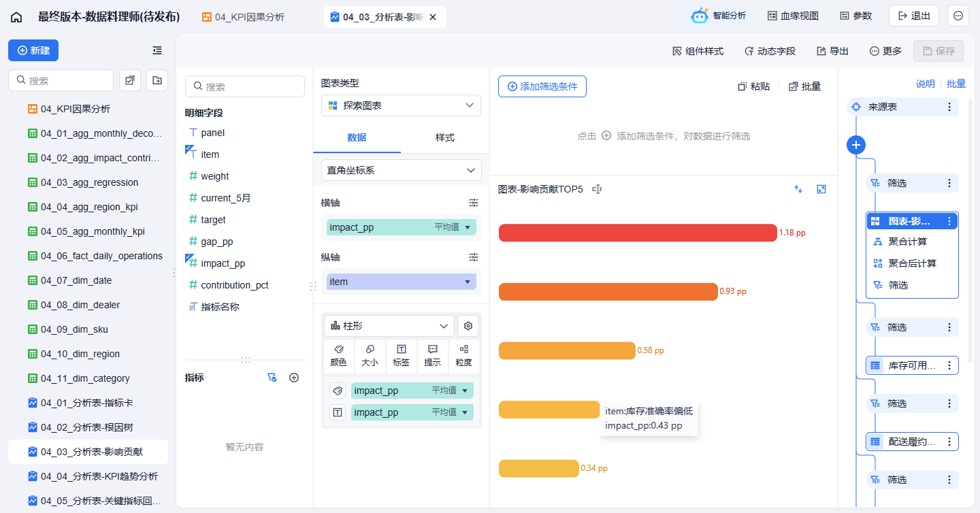Open 04_04_分析表-KPI趋势分析 in the sidebar
This screenshot has width=980, height=513.
pos(88,476)
